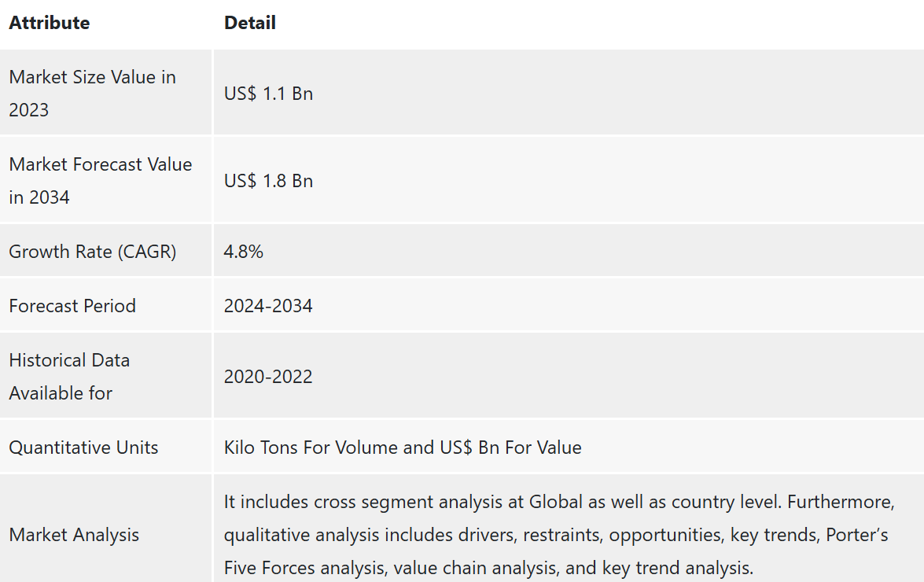Click the Historical Data Available for cell
924x582 pixels.
tap(69, 376)
